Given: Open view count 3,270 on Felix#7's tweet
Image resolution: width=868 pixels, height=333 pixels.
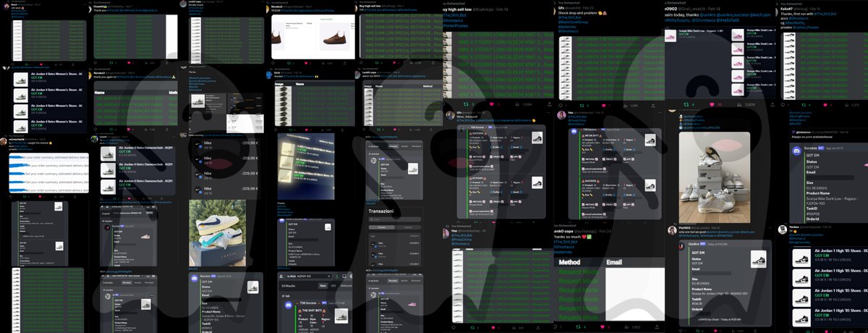Looking at the screenshot, I should [x=854, y=105].
